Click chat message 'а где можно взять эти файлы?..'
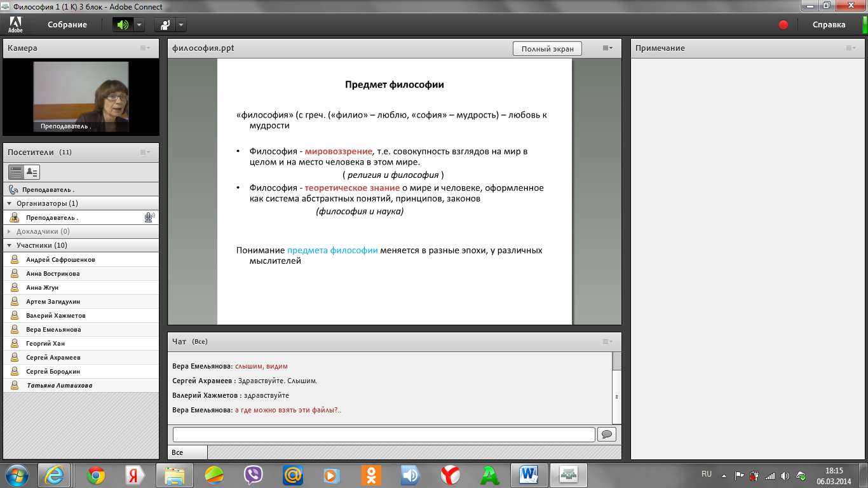 click(x=288, y=410)
